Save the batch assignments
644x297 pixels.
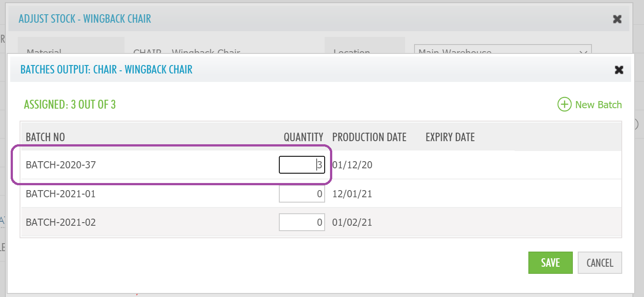(x=550, y=263)
